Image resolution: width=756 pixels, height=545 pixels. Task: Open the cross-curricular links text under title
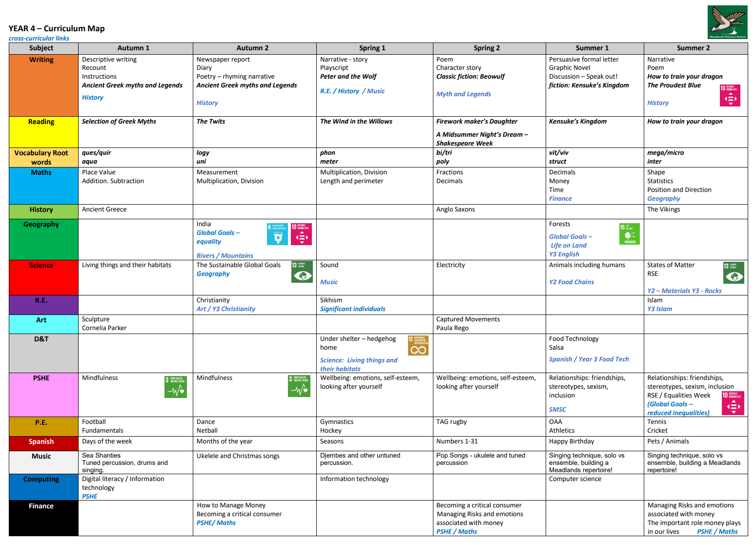click(x=39, y=38)
